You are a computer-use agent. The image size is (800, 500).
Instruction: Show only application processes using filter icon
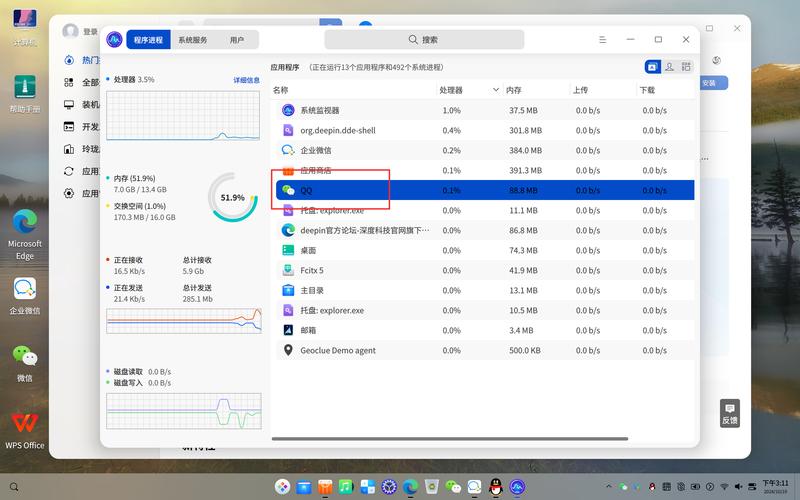click(652, 67)
